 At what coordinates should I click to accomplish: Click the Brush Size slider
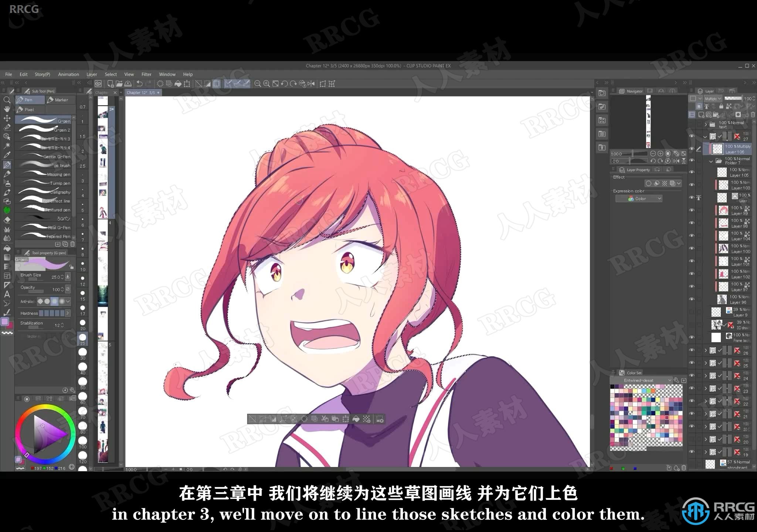click(36, 279)
